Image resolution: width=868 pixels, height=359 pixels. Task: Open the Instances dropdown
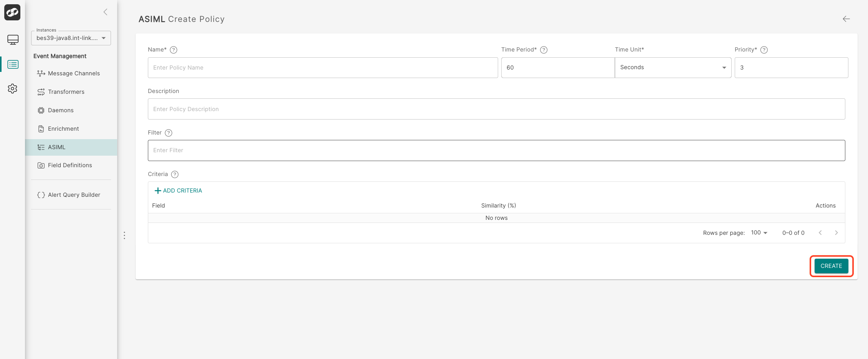coord(71,38)
